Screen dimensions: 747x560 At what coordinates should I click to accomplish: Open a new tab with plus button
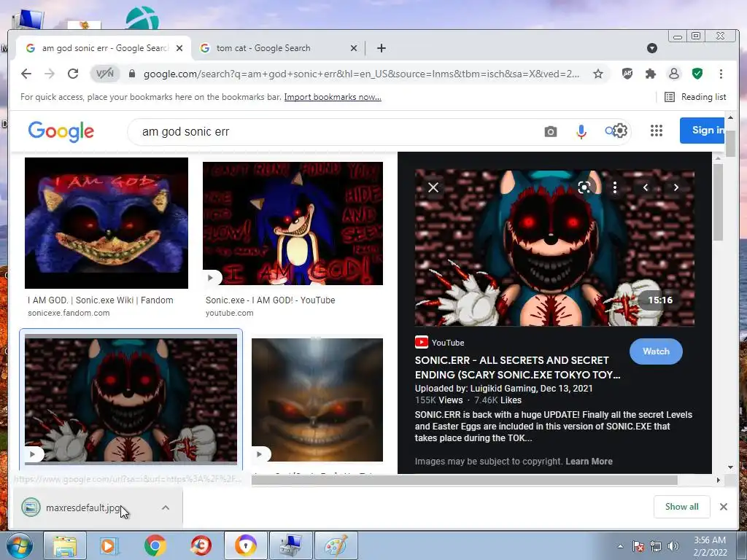pos(381,48)
